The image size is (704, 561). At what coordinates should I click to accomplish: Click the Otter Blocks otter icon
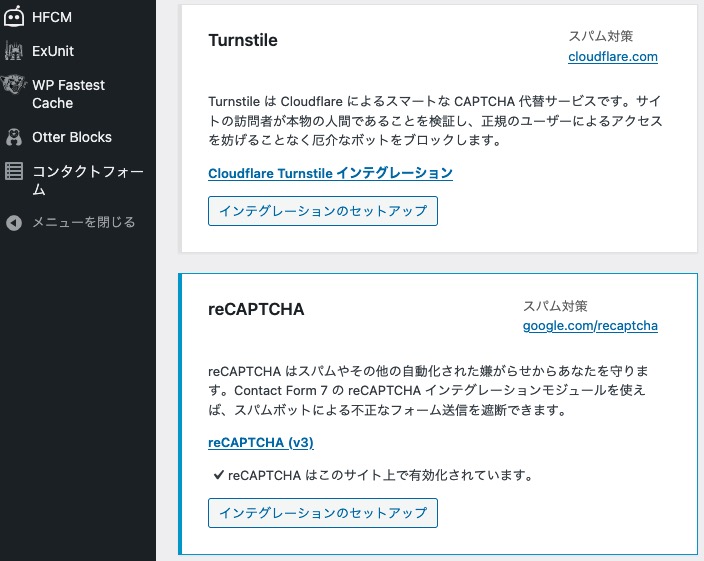14,137
